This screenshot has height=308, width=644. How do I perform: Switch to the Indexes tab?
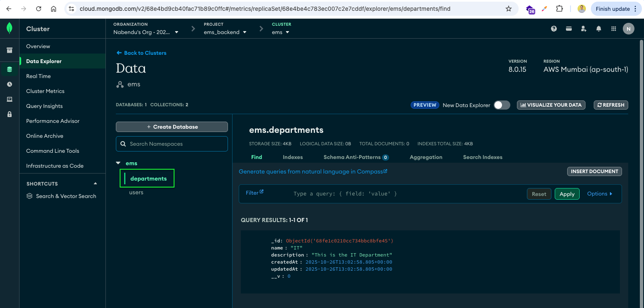293,157
